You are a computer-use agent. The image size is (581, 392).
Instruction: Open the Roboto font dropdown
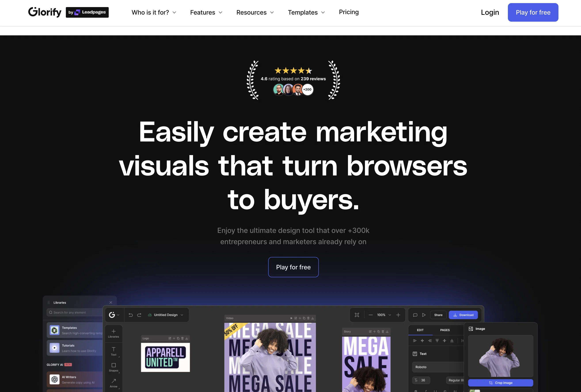438,367
